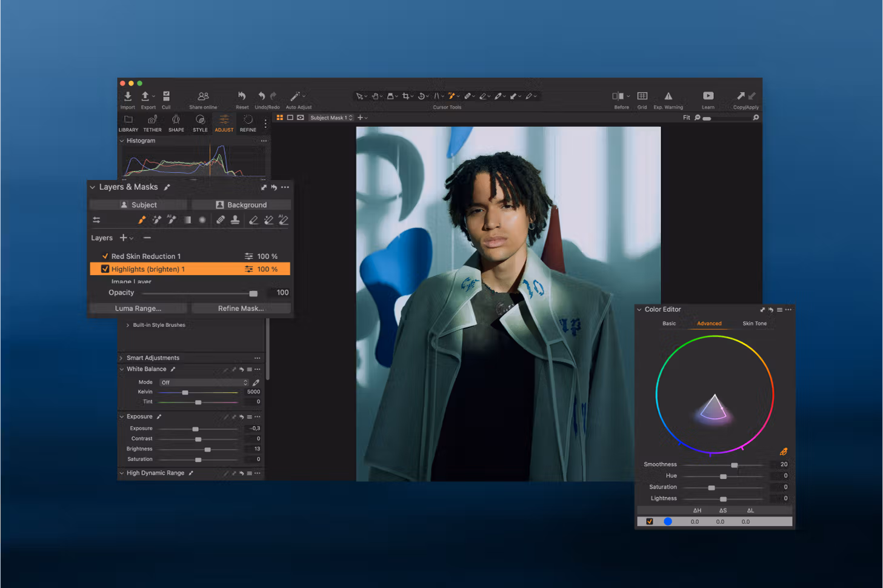
Task: Collapse the Layers & Masks panel
Action: 93,187
